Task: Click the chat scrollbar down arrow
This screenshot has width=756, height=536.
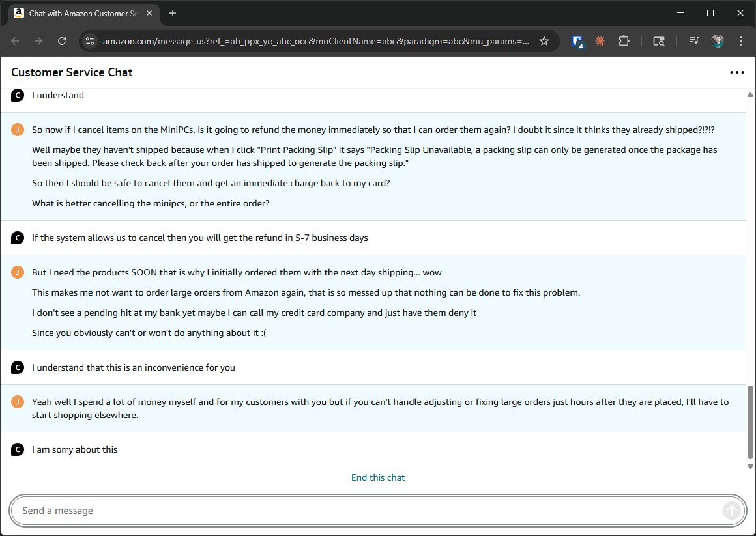Action: (x=750, y=466)
